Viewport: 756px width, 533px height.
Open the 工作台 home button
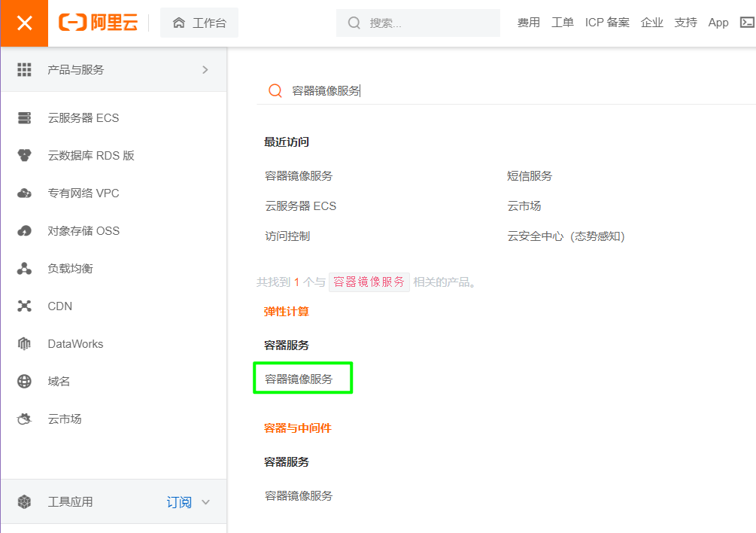199,23
